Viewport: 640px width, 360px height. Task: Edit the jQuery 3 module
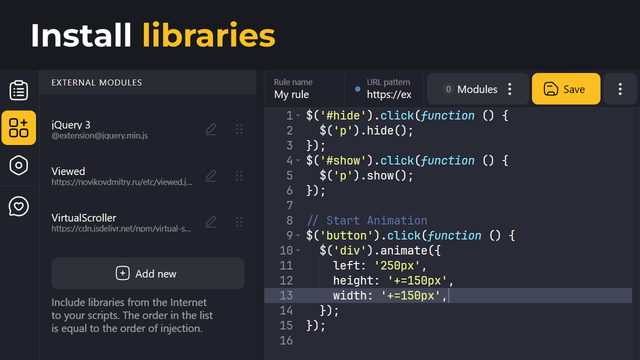211,129
